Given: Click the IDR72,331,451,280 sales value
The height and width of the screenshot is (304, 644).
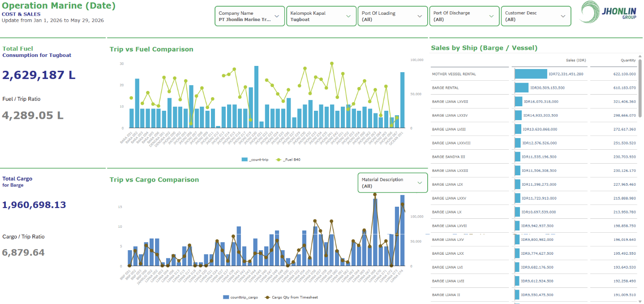Looking at the screenshot, I should 566,74.
